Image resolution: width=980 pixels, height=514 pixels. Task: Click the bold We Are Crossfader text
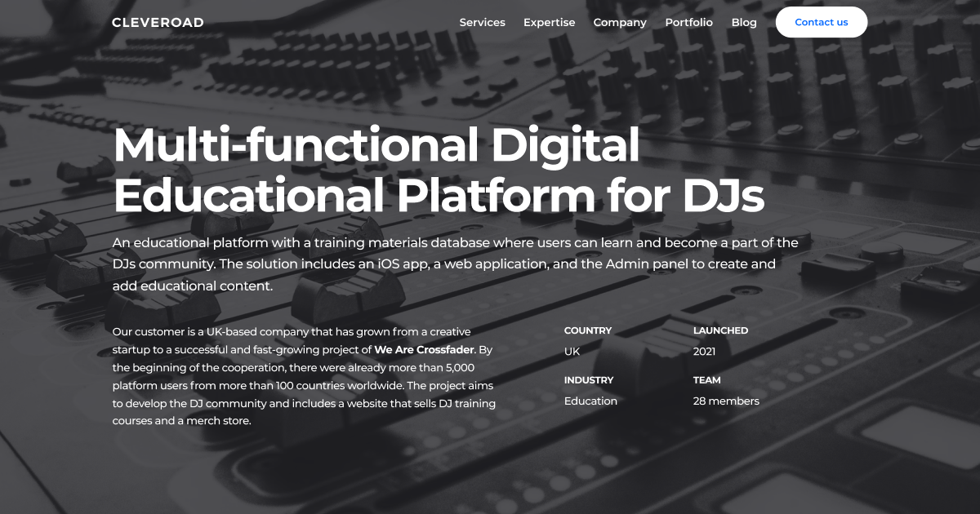click(424, 350)
